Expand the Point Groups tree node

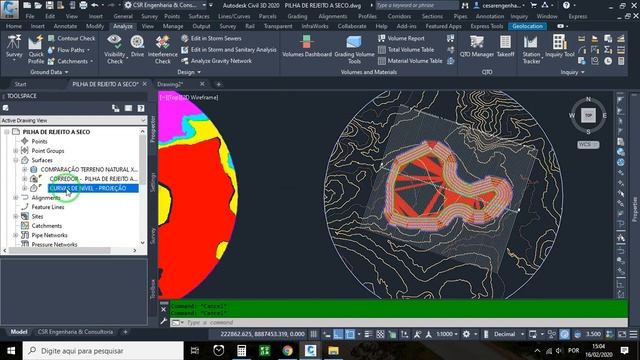[16, 151]
